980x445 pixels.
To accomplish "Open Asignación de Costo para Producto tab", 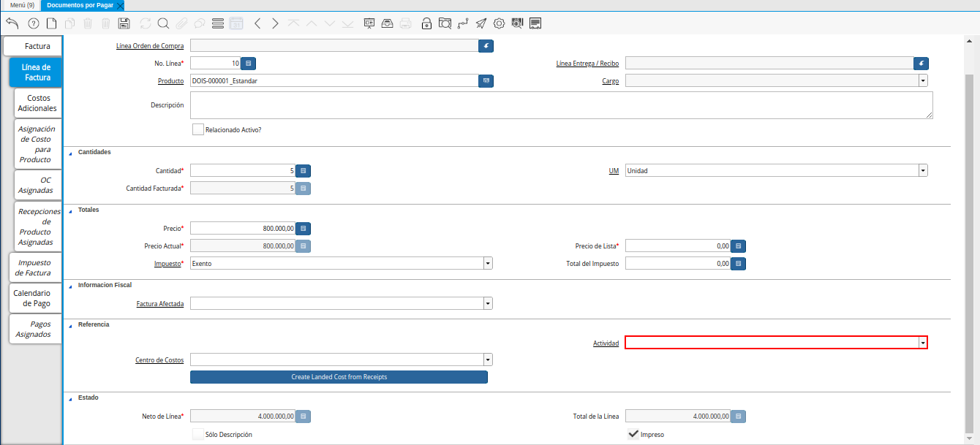I will pos(37,144).
